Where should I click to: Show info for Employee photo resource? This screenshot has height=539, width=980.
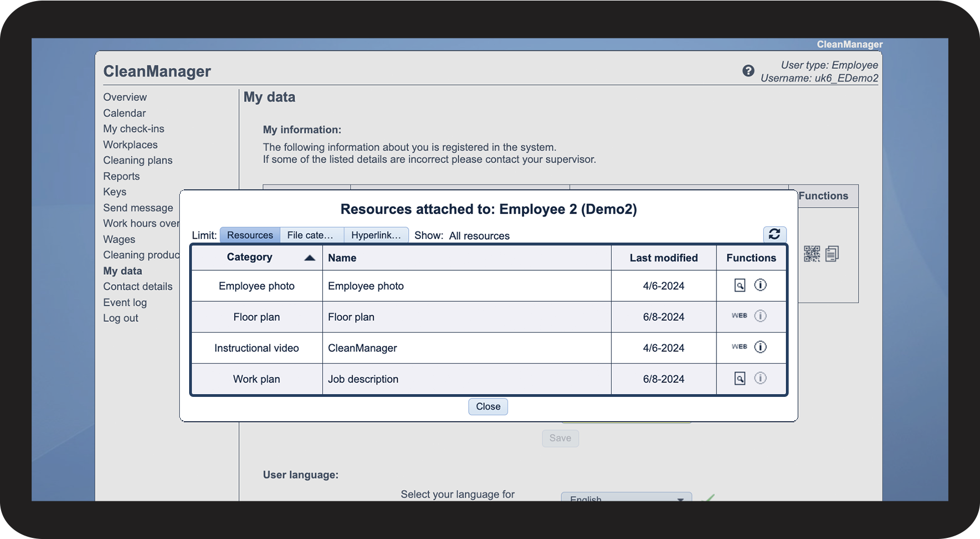(760, 285)
